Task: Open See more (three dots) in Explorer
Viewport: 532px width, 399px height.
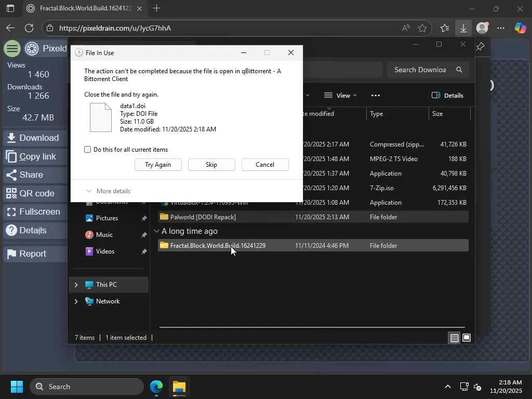Action: tap(376, 96)
